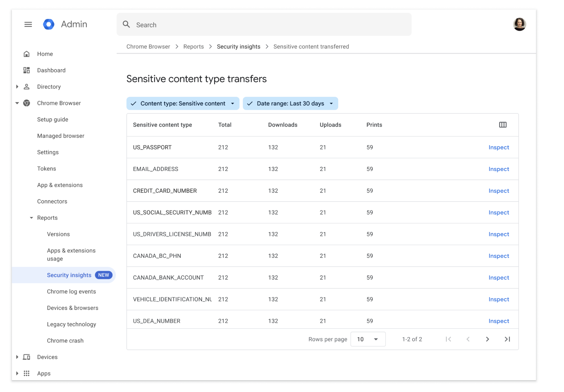This screenshot has height=392, width=564.
Task: Open Devices & browsers report
Action: (72, 308)
